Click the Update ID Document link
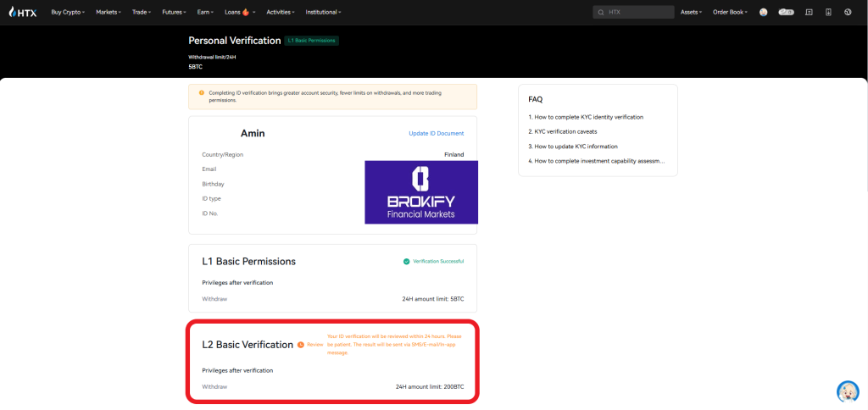 pos(436,133)
